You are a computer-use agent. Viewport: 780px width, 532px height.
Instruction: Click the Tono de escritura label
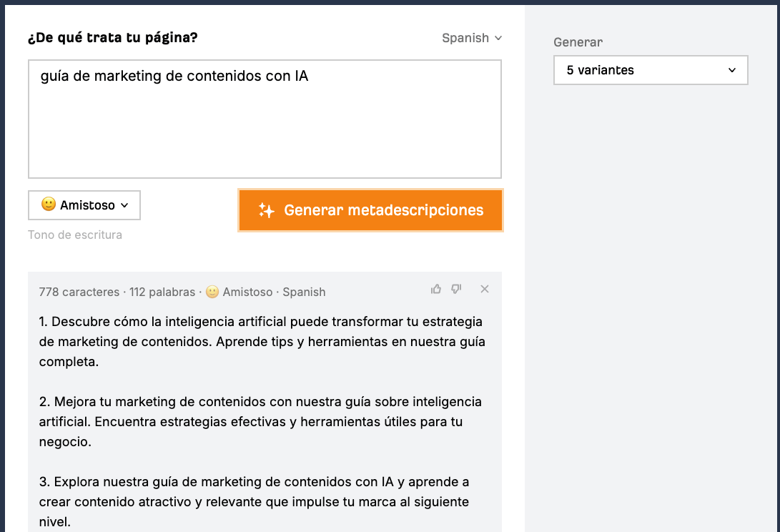[74, 235]
